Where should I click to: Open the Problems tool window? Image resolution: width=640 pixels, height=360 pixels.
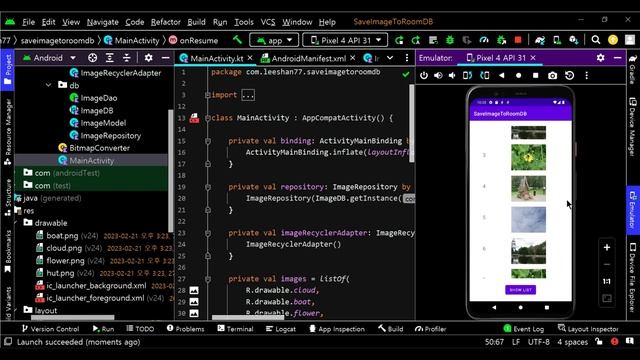185,329
